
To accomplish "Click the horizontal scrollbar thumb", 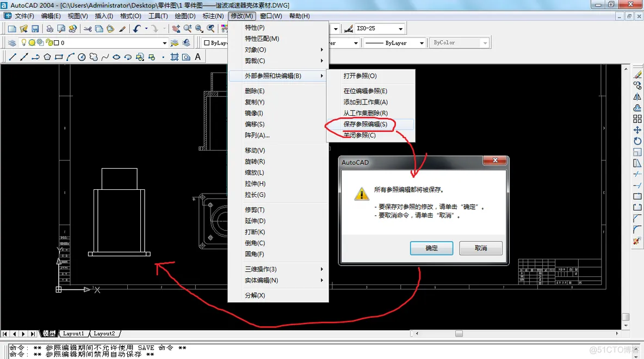I will (x=459, y=333).
